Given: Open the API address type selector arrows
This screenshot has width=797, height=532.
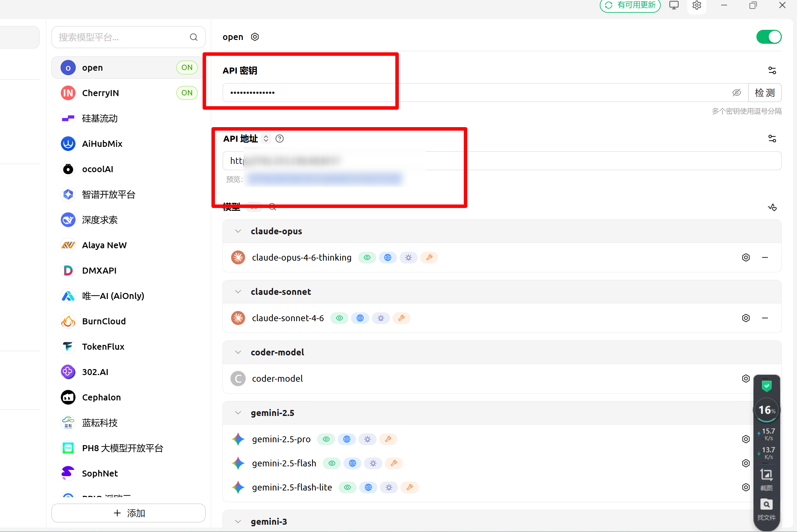Looking at the screenshot, I should (266, 139).
